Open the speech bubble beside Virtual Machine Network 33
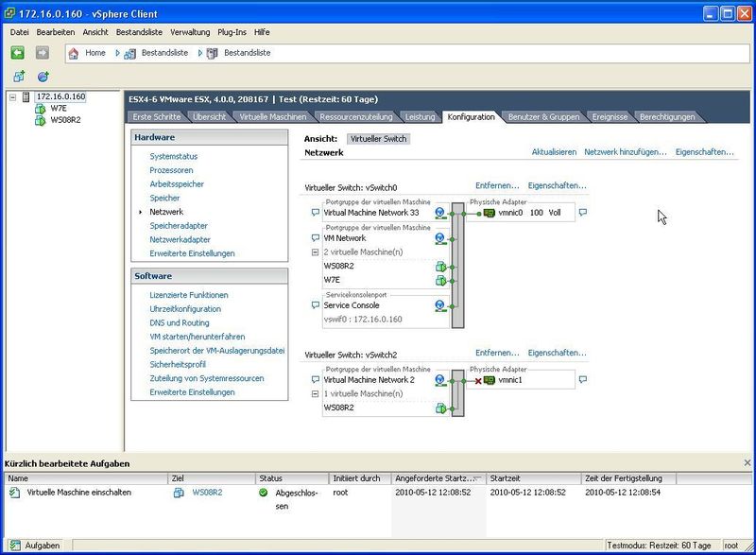This screenshot has width=756, height=555. (316, 213)
